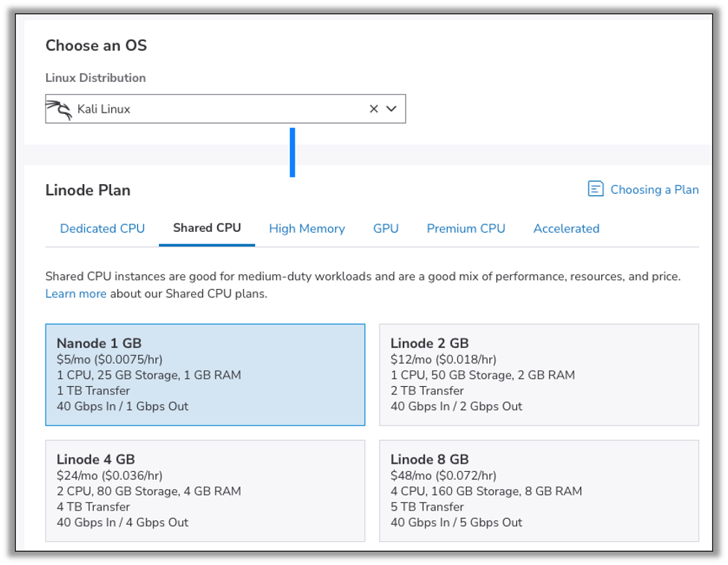Show the Accelerated plans tab
This screenshot has width=728, height=565.
click(566, 229)
